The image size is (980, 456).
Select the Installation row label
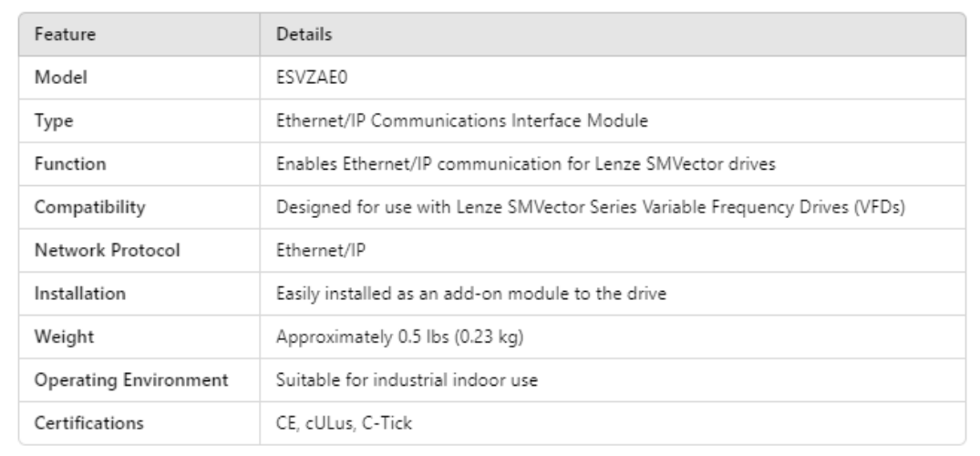click(x=71, y=295)
